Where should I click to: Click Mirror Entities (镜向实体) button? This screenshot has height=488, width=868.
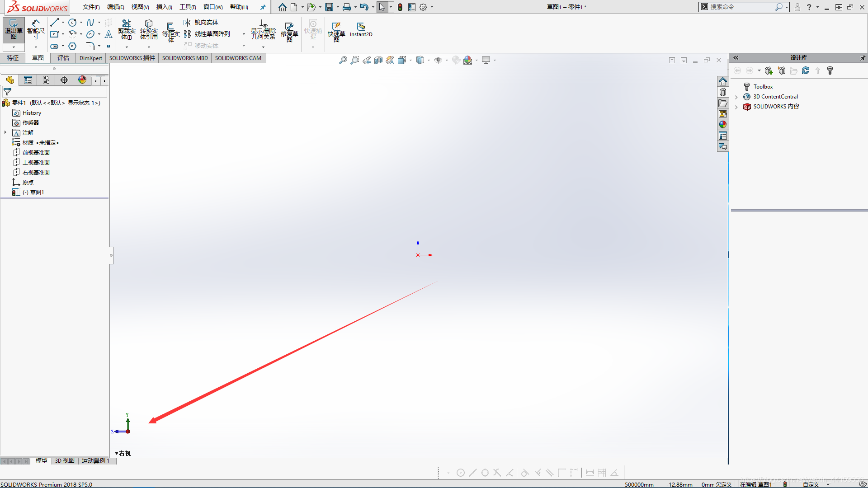(x=201, y=22)
